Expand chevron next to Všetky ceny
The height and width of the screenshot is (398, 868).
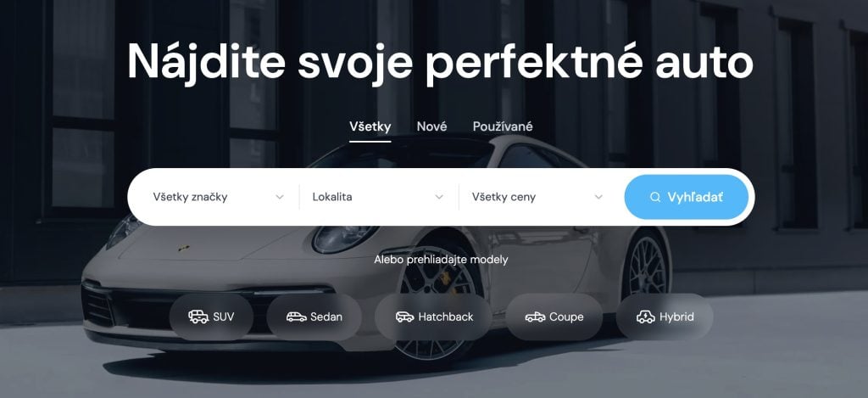coord(598,198)
